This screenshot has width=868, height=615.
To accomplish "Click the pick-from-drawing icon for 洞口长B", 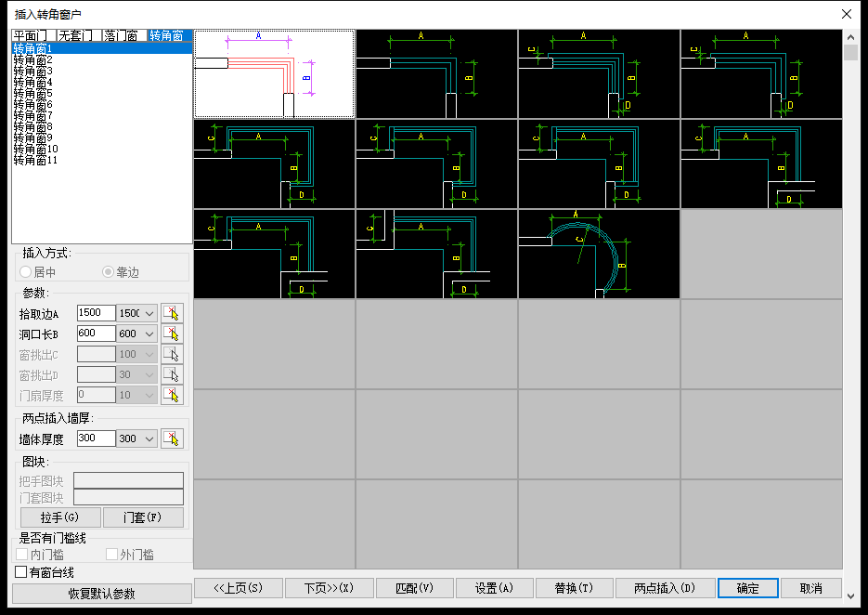I will (172, 334).
